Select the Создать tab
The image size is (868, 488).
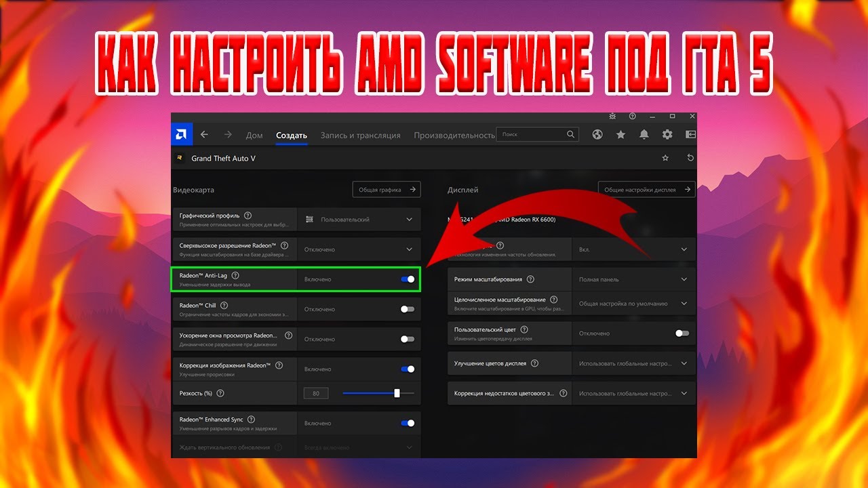tap(292, 136)
